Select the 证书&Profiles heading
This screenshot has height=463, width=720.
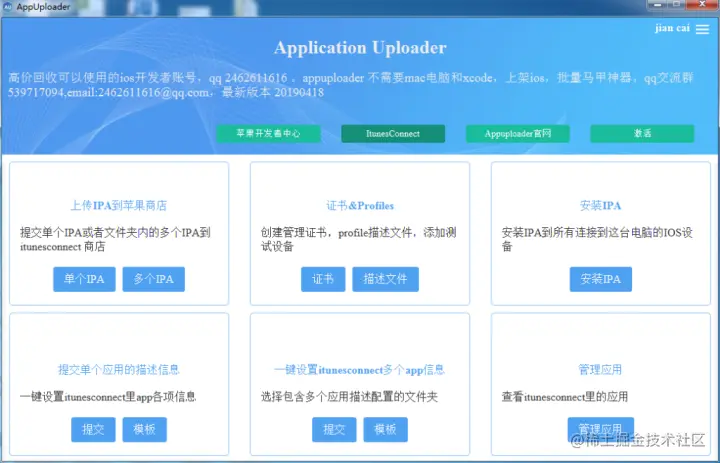click(360, 205)
